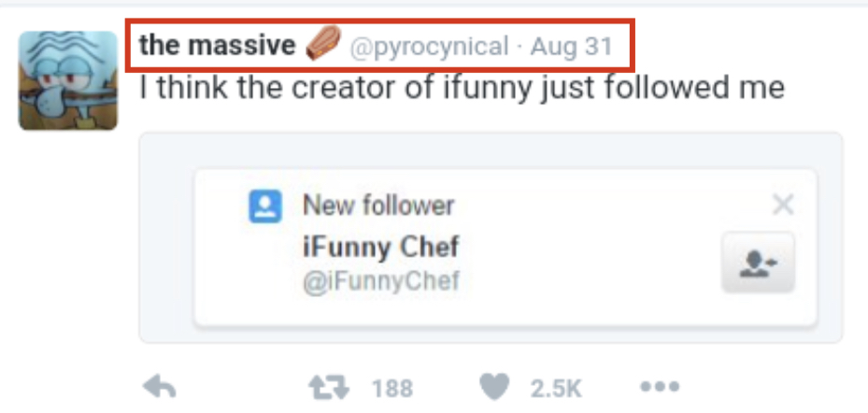This screenshot has height=413, width=868.
Task: Click the coffin emoji beside the display name
Action: click(x=323, y=45)
